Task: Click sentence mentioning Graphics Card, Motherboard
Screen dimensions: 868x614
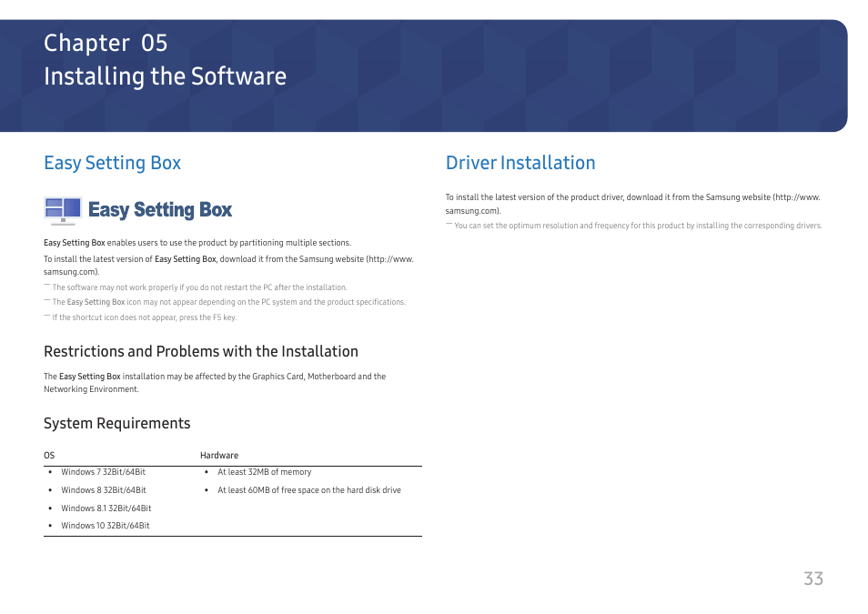Action: point(215,383)
